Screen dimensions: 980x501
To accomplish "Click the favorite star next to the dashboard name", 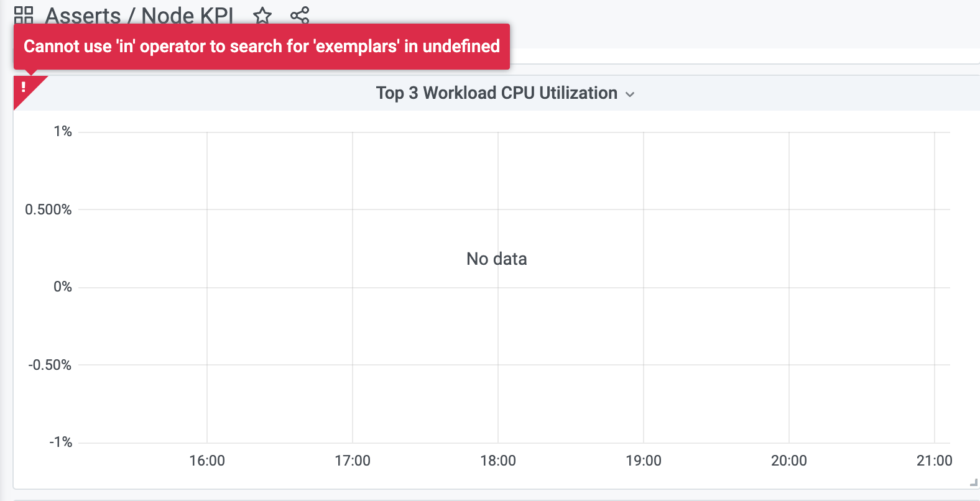I will 262,16.
